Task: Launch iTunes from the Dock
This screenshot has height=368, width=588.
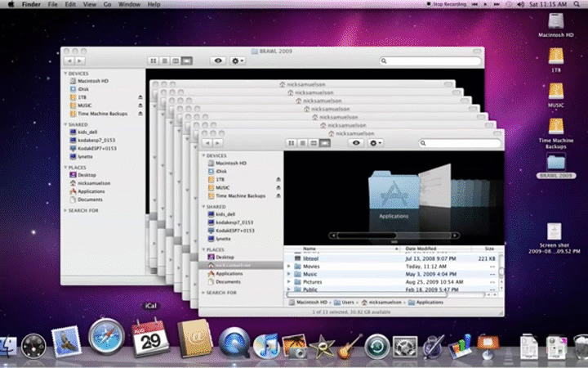Action: tap(266, 345)
